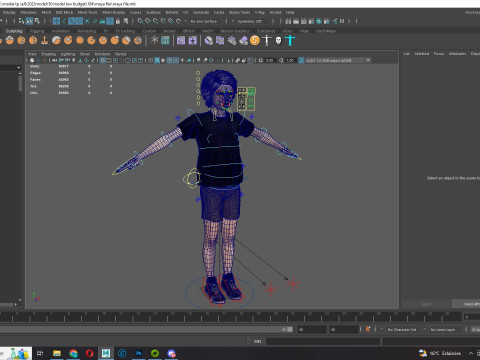Open the Attribute Editor Selected menu
Viewport: 480px width, 360px height.
tap(422, 54)
